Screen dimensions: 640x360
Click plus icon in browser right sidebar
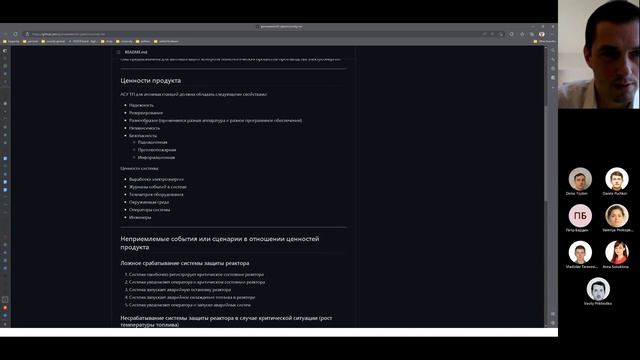553,87
